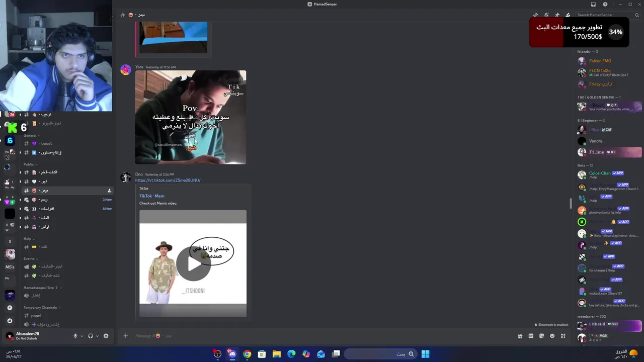Click create invite icon on selected channel
This screenshot has width=644, height=362.
109,191
